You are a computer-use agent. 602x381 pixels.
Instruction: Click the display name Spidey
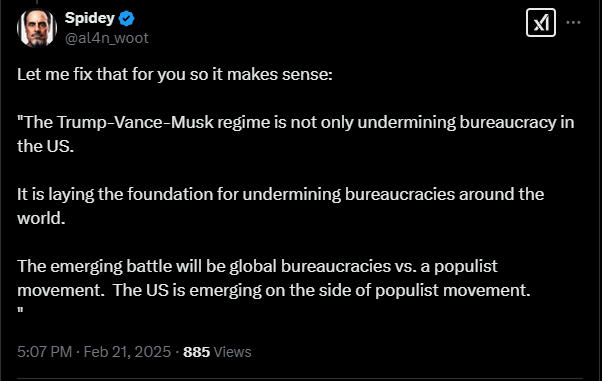[x=89, y=18]
